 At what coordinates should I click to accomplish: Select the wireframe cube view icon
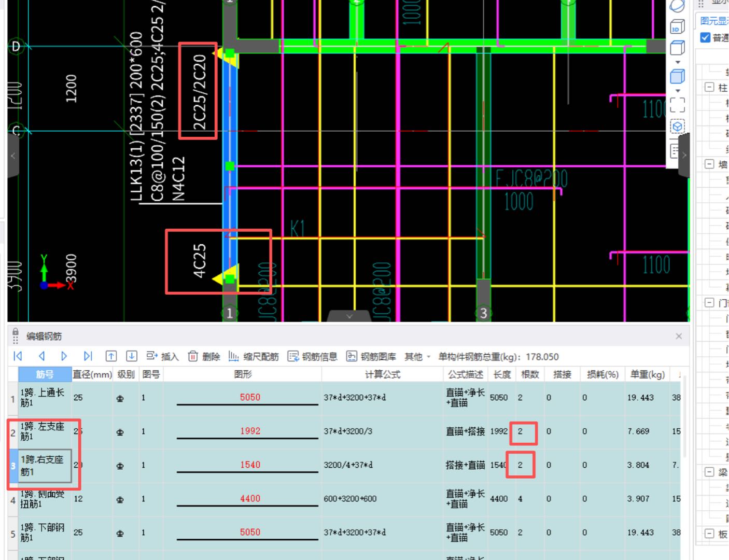click(x=677, y=48)
